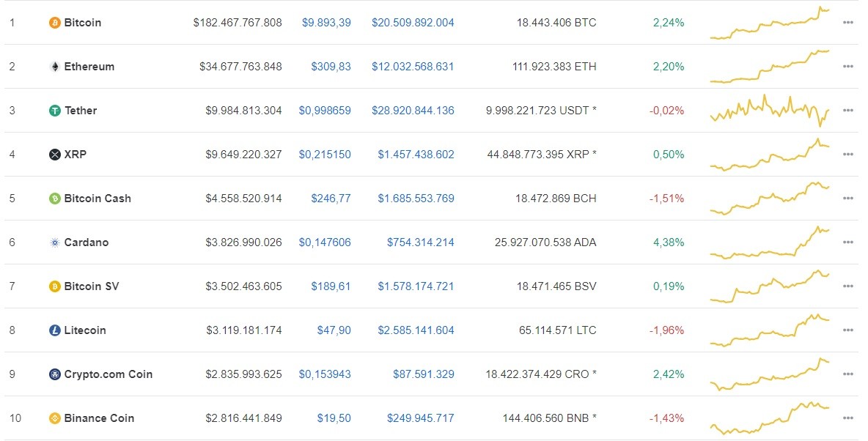The height and width of the screenshot is (441, 868).
Task: Open the three-dot menu for Cardano
Action: pos(848,242)
